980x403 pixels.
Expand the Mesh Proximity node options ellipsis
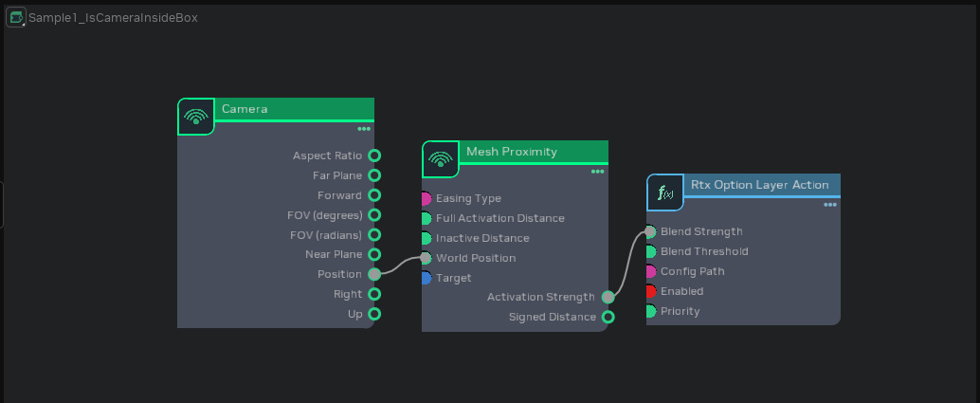tap(597, 172)
